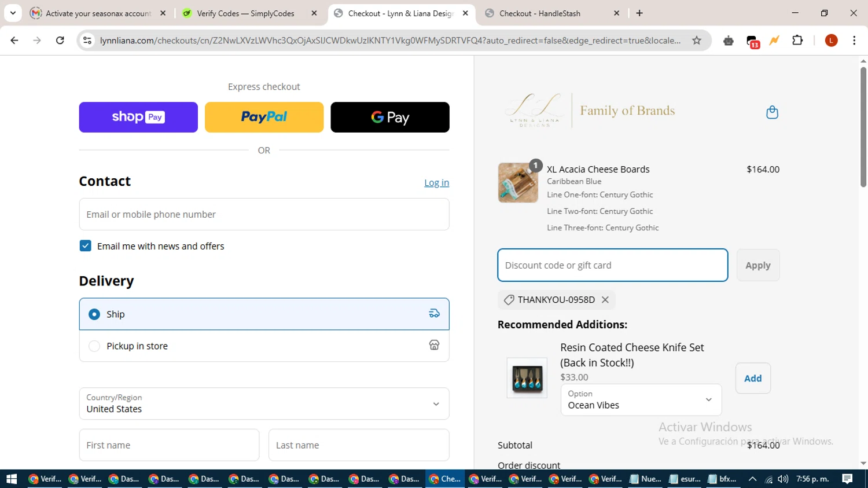Open the Windows Start menu
This screenshot has height=488, width=868.
click(x=12, y=479)
